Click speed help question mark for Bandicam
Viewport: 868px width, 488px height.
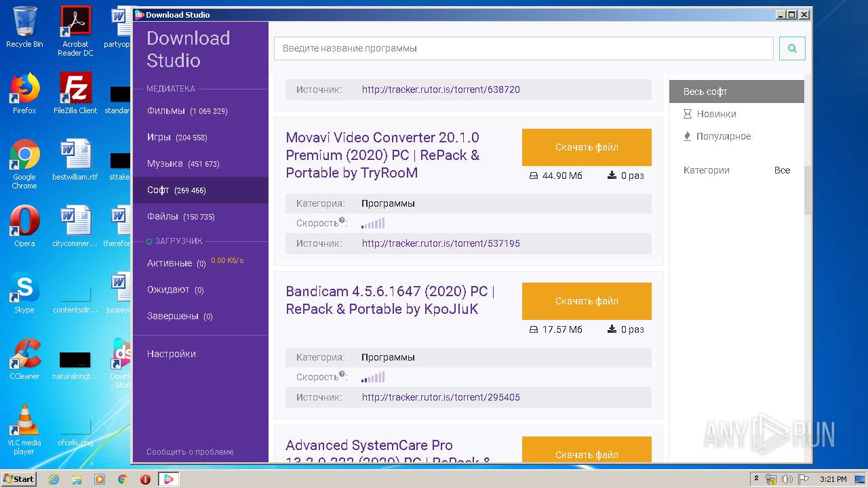[342, 374]
